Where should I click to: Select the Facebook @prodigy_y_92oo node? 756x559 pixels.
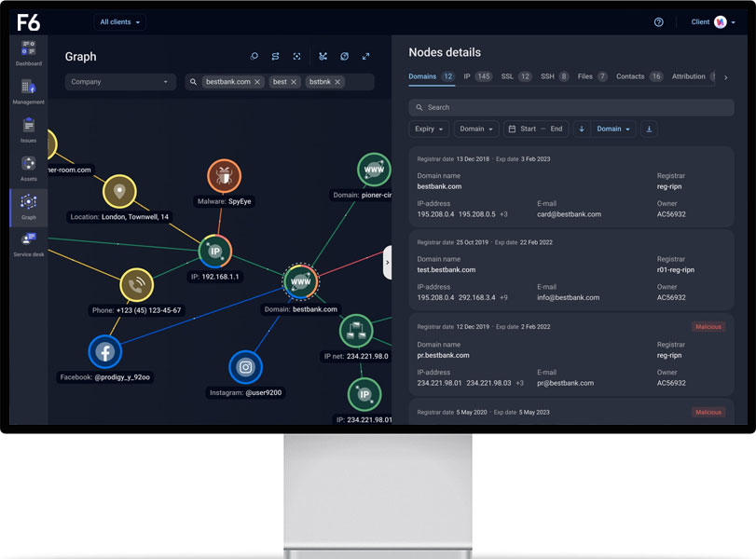[105, 352]
